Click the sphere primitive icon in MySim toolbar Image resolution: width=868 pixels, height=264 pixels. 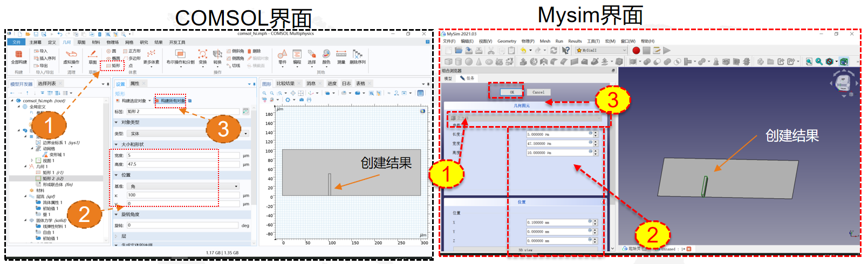(469, 62)
